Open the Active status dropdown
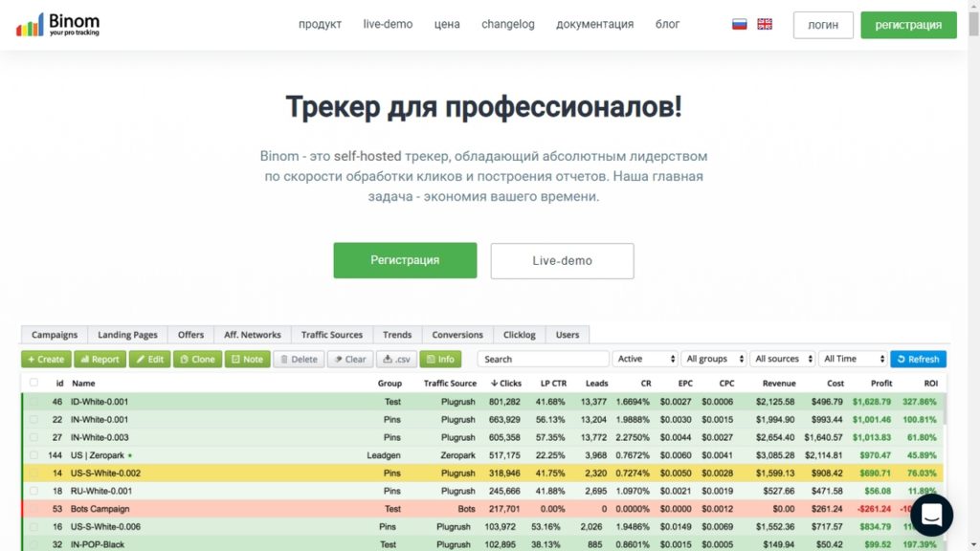Viewport: 980px width, 551px height. 645,360
